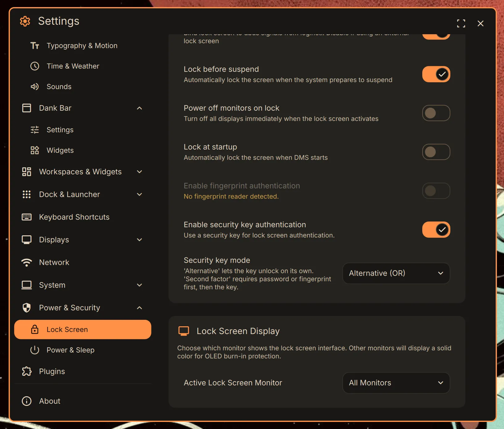
Task: Turn on Lock at startup
Action: click(436, 152)
